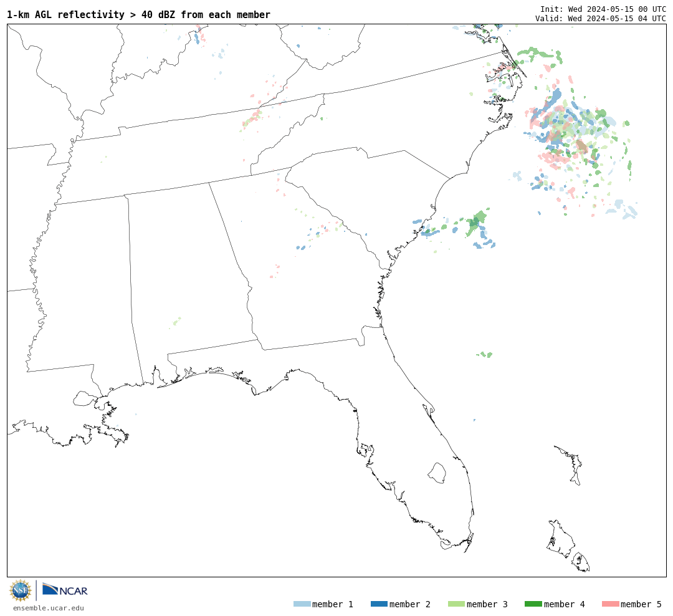673x616 pixels.
Task: Click the NCAR logo
Action: 65,590
